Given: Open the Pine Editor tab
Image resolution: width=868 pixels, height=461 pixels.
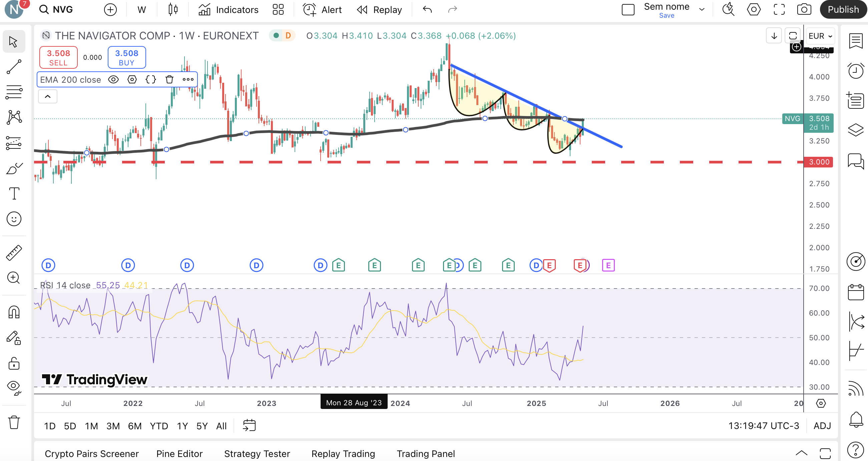Looking at the screenshot, I should [179, 454].
